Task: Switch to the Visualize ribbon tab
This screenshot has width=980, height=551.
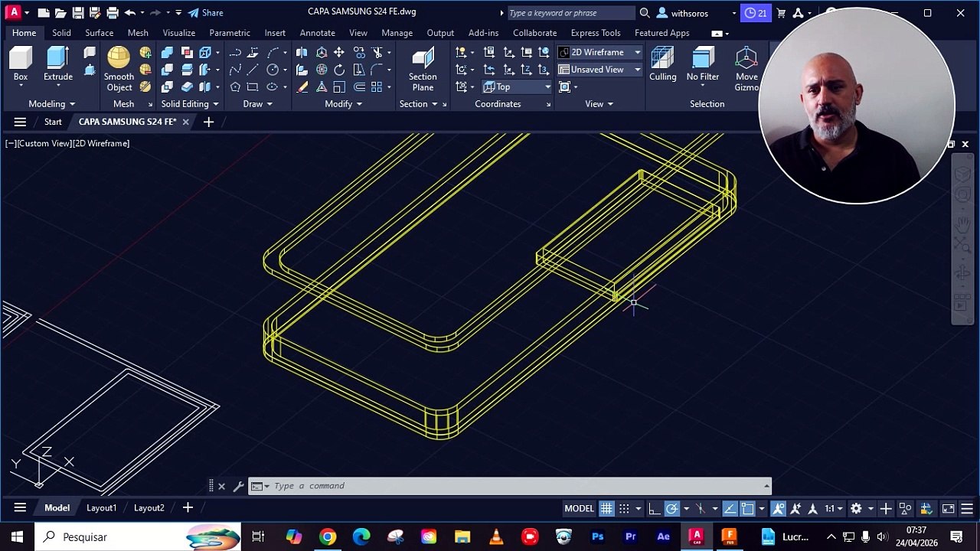Action: pos(178,33)
